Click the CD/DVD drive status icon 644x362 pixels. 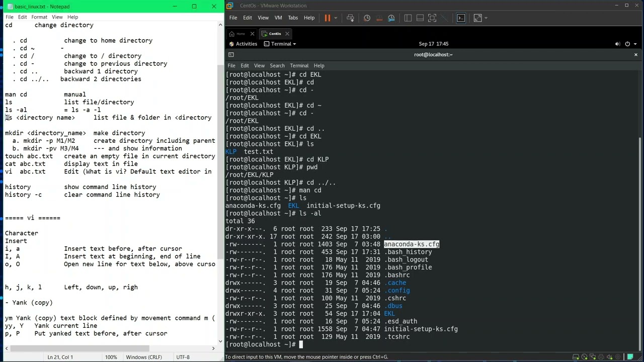[585, 357]
